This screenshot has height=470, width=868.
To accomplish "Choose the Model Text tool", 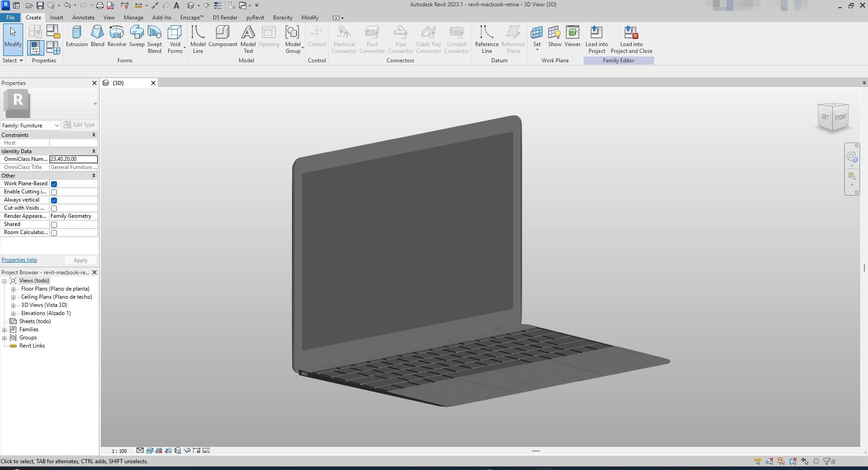I will 248,39.
